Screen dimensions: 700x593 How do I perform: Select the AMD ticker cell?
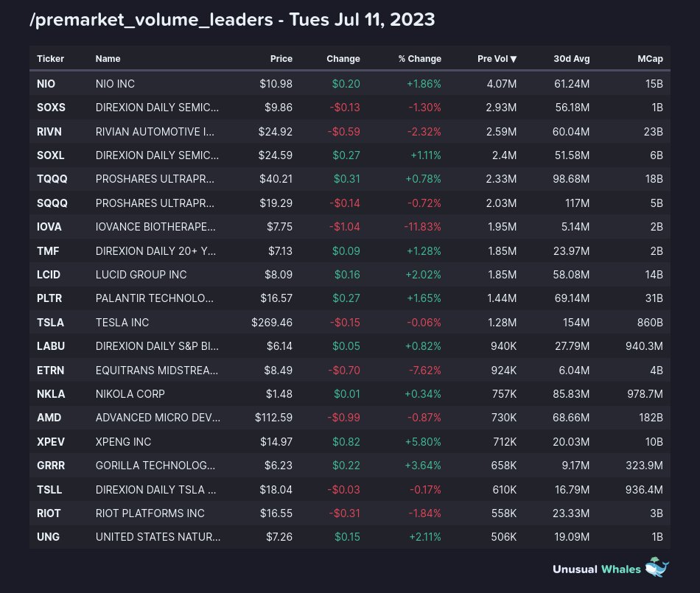49,418
